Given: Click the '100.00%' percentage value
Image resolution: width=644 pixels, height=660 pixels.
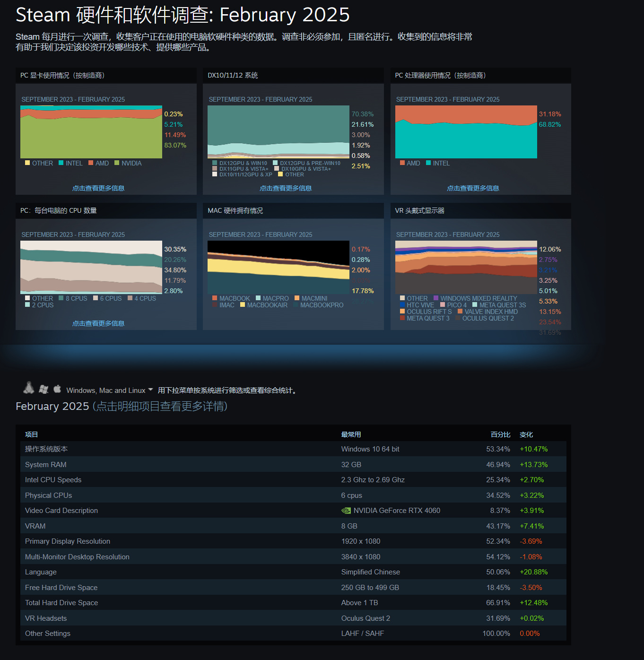Looking at the screenshot, I should coord(496,634).
